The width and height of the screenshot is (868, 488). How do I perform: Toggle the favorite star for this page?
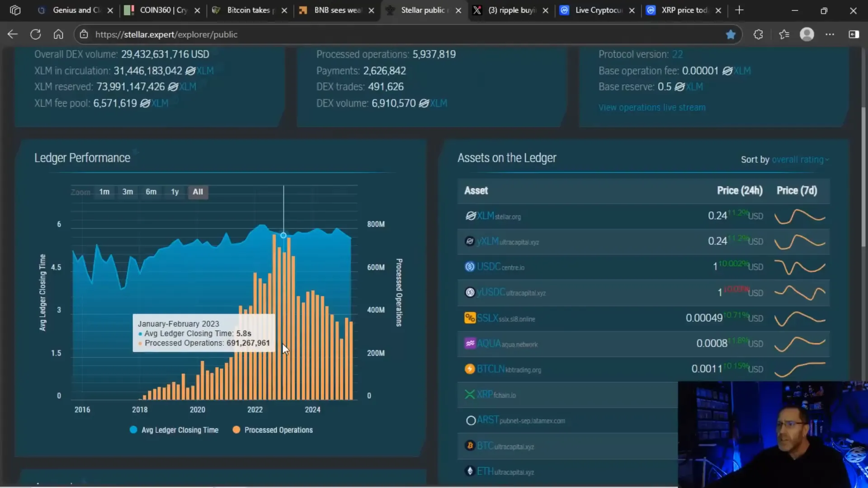click(x=731, y=34)
